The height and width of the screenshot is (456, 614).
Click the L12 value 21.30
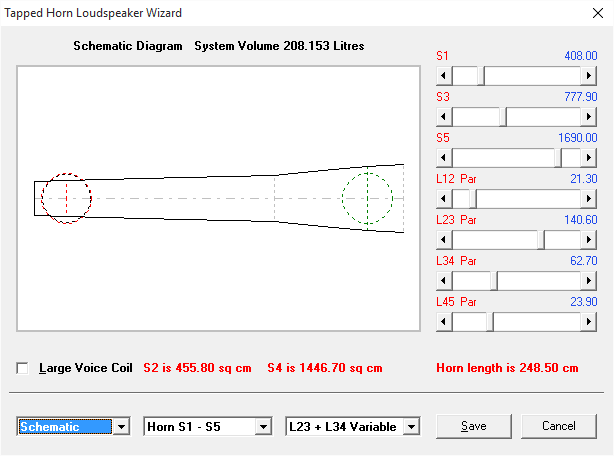583,179
